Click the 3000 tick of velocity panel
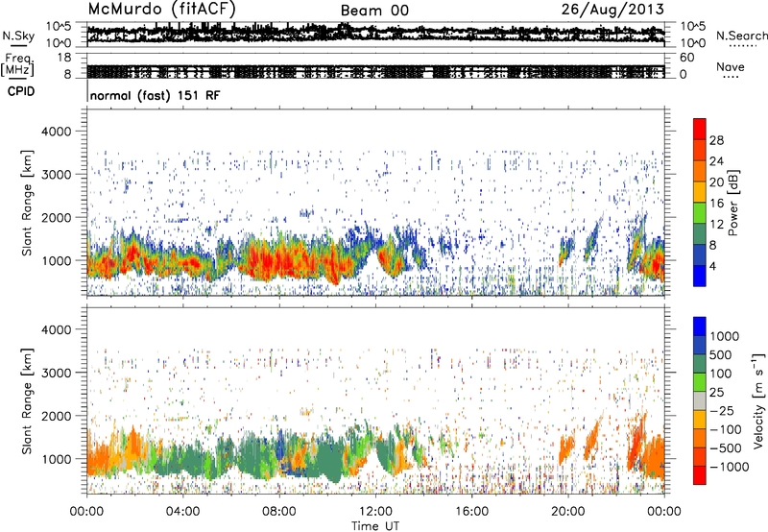This screenshot has width=768, height=532. (x=57, y=374)
